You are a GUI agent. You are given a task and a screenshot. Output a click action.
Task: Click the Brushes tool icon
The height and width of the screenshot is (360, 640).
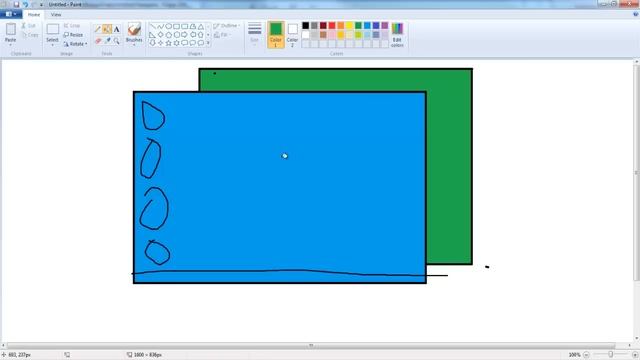(134, 29)
